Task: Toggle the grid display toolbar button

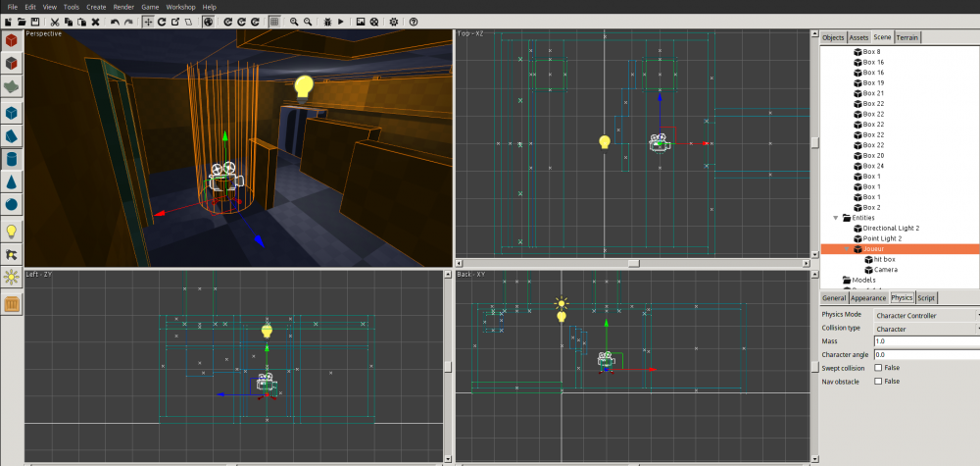Action: point(273,22)
